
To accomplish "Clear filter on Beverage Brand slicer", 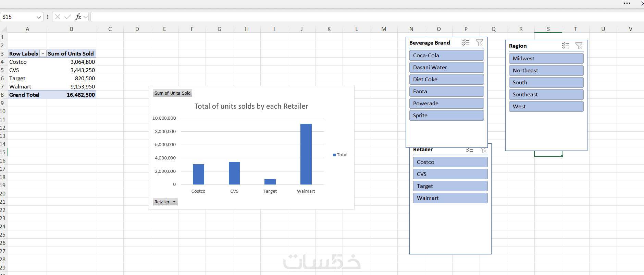I will (x=479, y=43).
